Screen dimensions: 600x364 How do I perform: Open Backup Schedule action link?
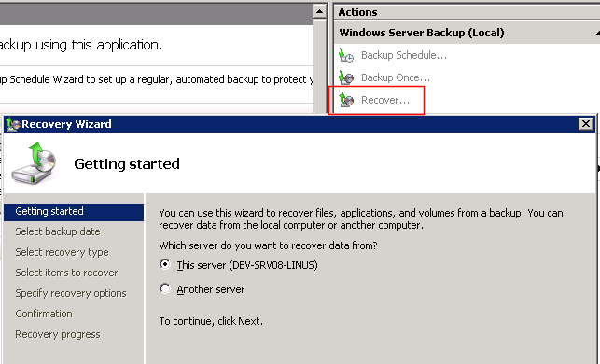point(404,55)
